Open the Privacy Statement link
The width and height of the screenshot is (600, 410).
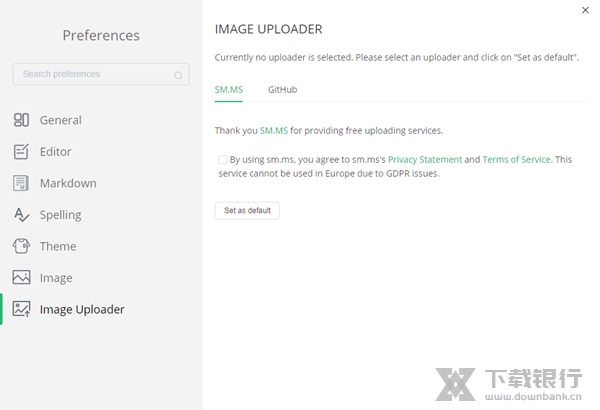(425, 159)
